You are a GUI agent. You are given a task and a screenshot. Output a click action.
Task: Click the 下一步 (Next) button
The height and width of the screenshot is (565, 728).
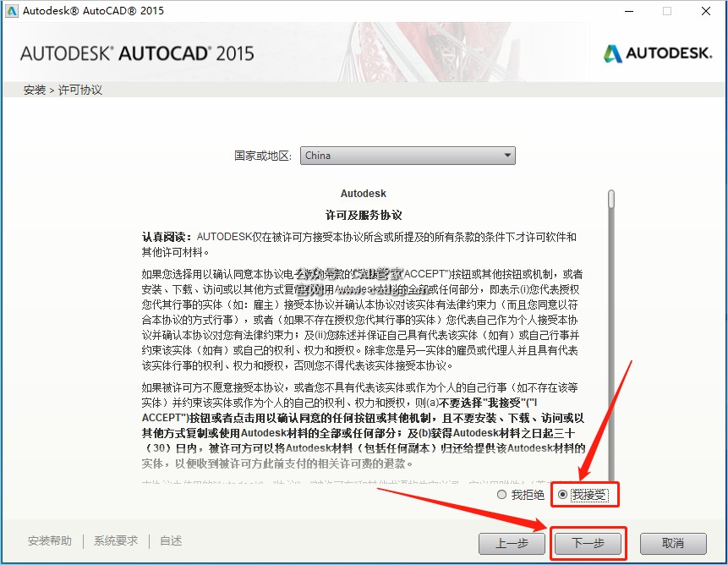(588, 543)
